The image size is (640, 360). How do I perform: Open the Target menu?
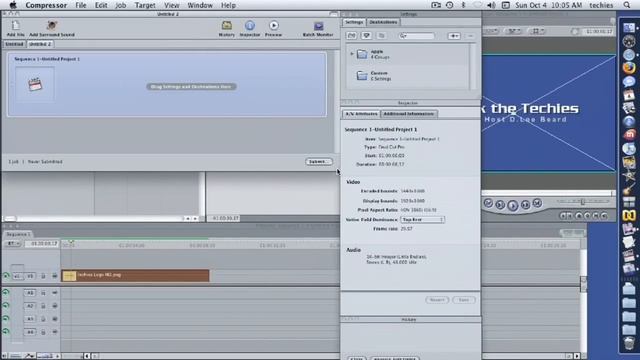[145, 5]
